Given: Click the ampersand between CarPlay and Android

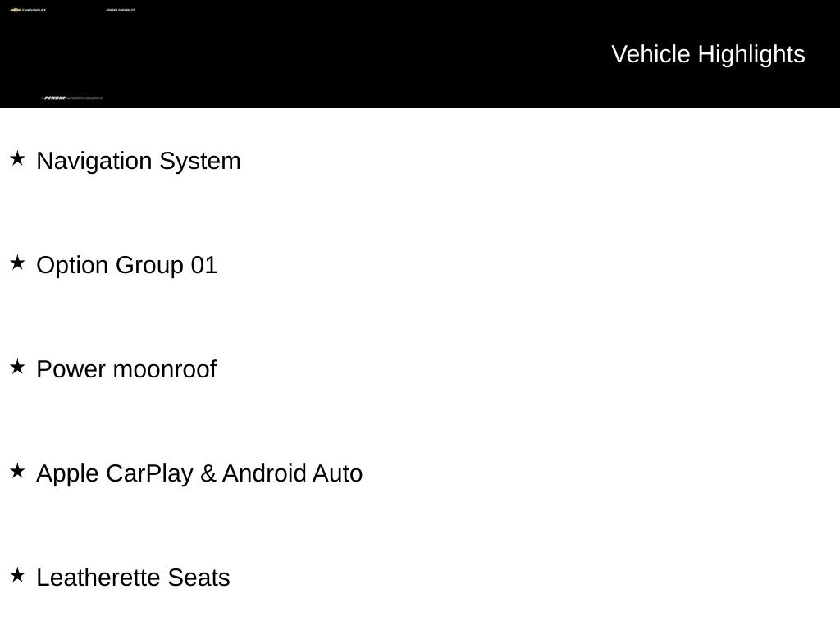Looking at the screenshot, I should [208, 473].
